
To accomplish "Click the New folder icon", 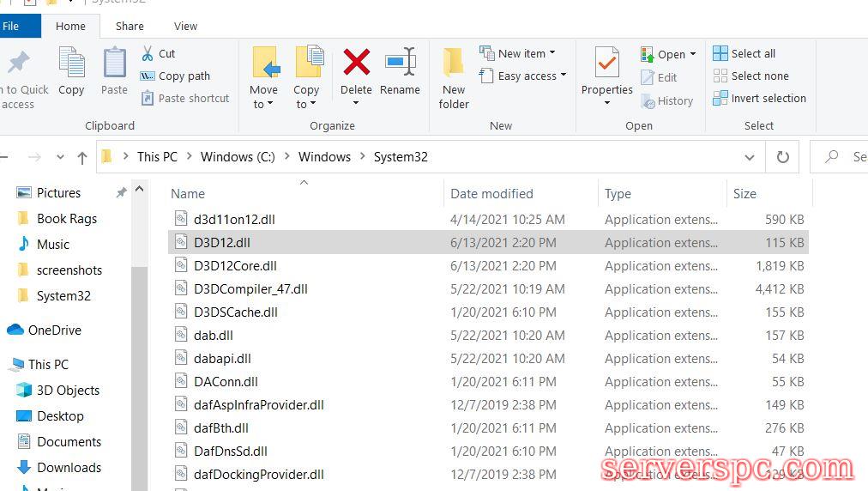I will pyautogui.click(x=454, y=64).
